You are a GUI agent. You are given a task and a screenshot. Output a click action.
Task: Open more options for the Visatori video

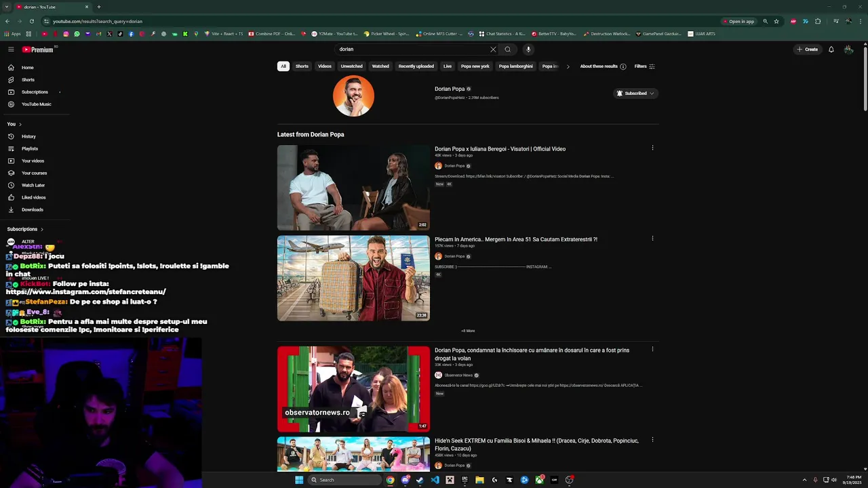point(652,148)
